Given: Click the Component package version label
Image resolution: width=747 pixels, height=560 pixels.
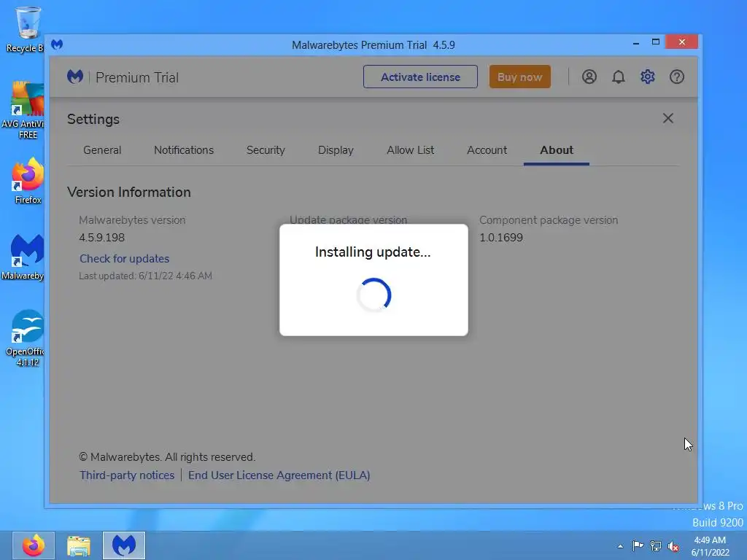Looking at the screenshot, I should coord(549,220).
